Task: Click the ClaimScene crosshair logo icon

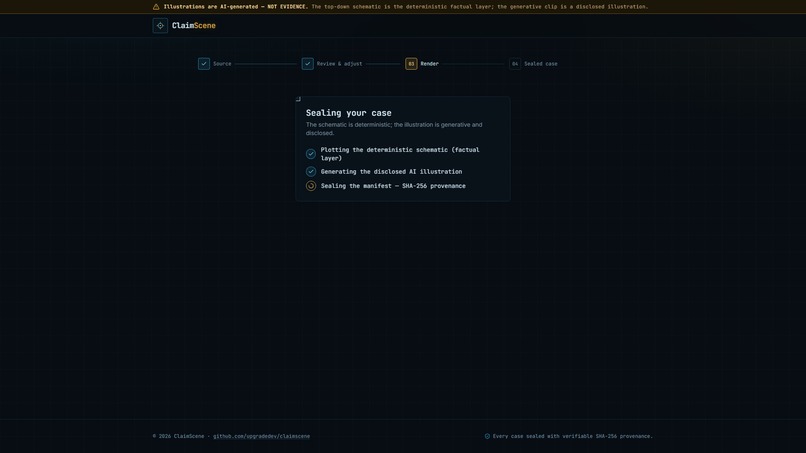Action: click(160, 25)
